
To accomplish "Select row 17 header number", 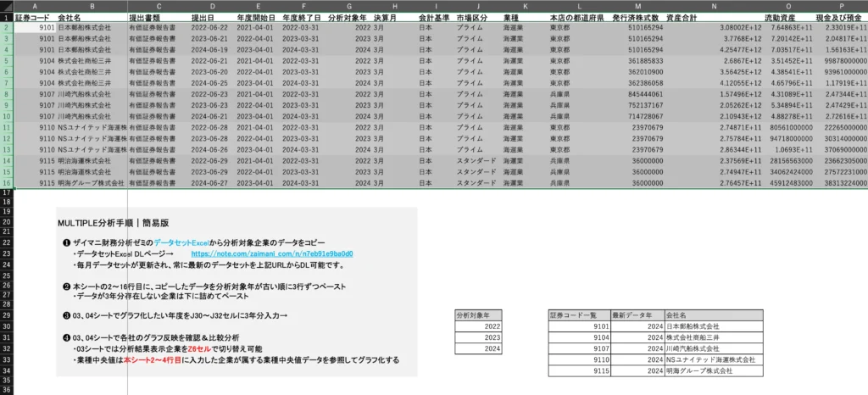I will pyautogui.click(x=7, y=192).
